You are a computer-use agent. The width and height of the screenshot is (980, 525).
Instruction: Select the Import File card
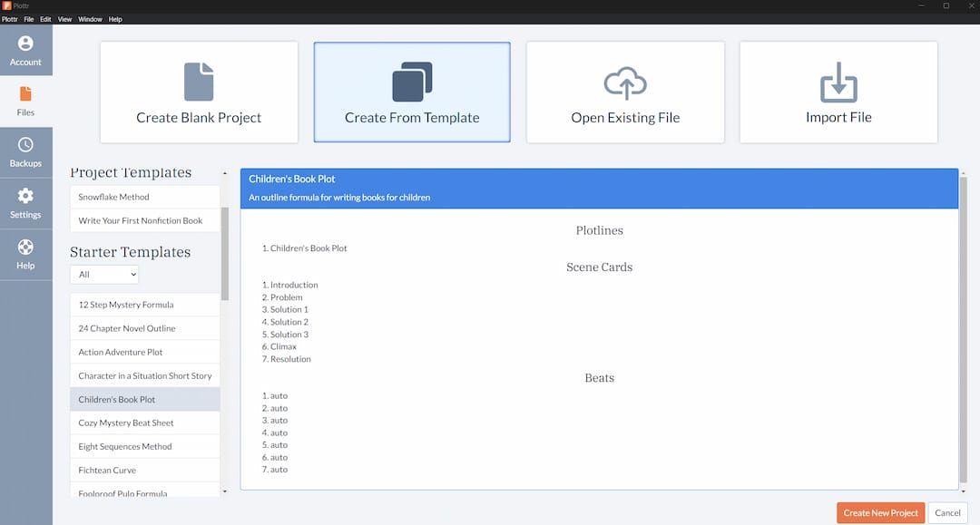pos(838,92)
